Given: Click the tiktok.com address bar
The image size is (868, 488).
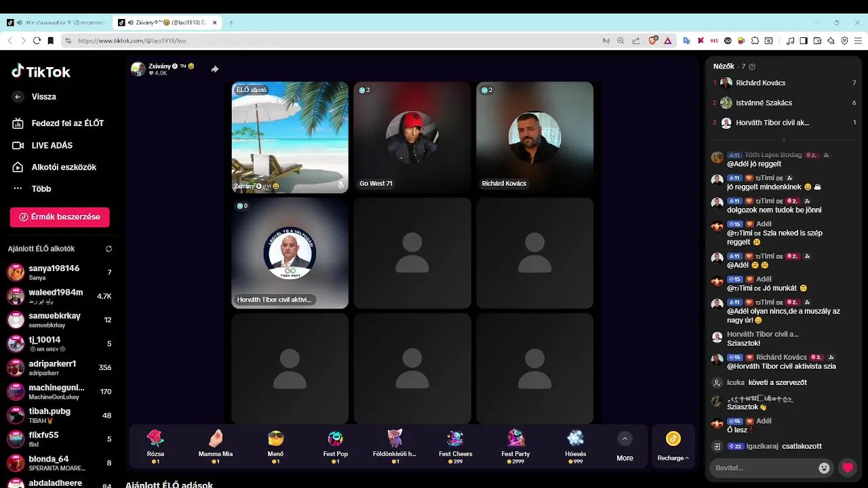Looking at the screenshot, I should [x=332, y=41].
